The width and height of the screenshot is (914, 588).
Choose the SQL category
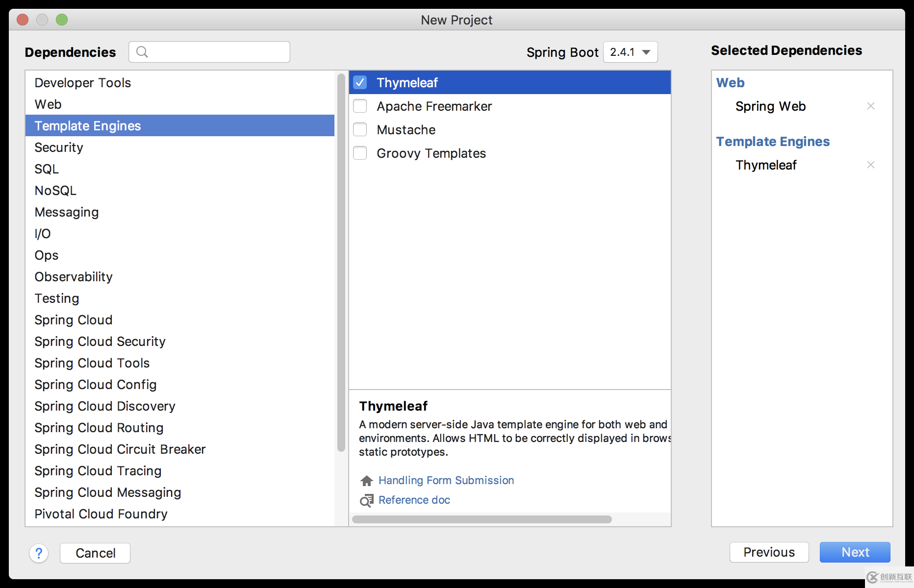tap(180, 169)
